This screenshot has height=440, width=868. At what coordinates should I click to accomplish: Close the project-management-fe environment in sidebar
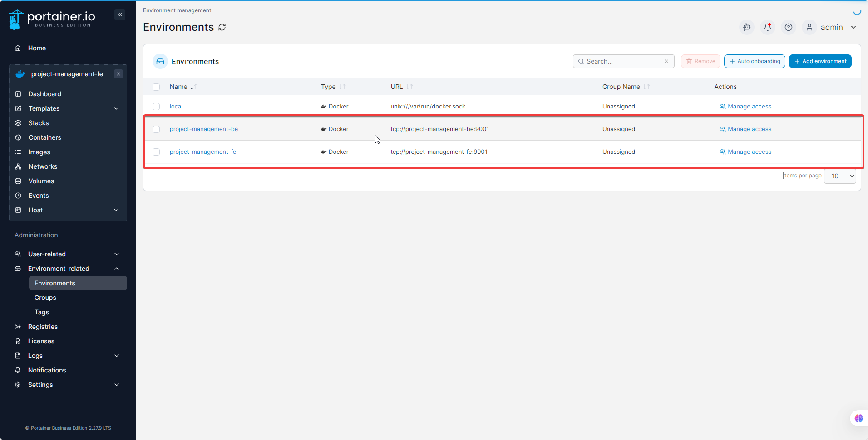pos(118,74)
